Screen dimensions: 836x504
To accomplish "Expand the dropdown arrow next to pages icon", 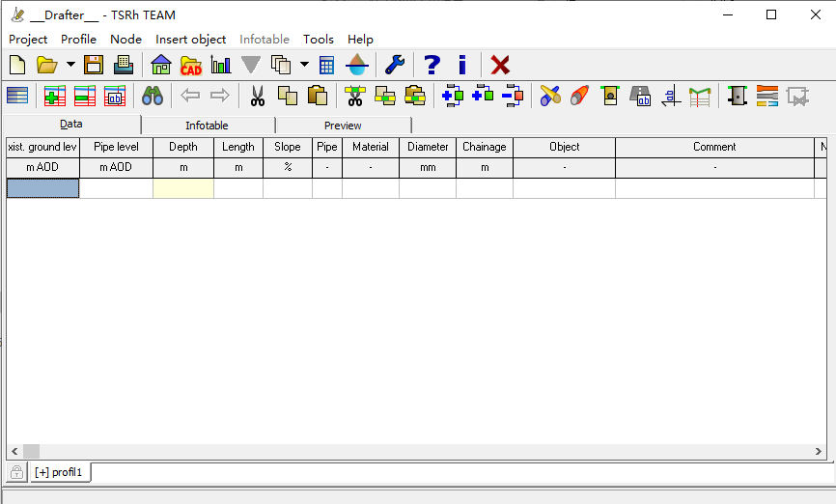I will pyautogui.click(x=304, y=65).
